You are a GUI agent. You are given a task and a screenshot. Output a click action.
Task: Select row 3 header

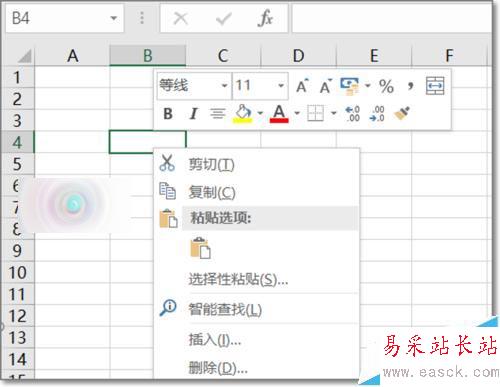[x=17, y=121]
